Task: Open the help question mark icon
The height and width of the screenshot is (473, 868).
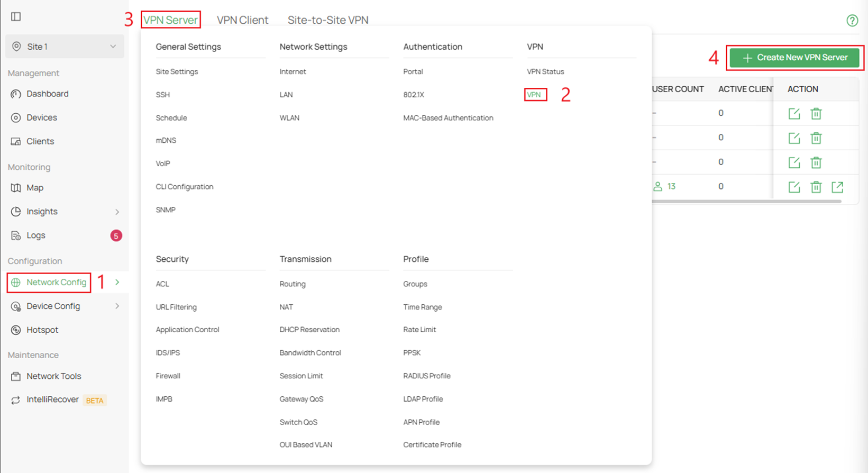Action: (x=852, y=21)
